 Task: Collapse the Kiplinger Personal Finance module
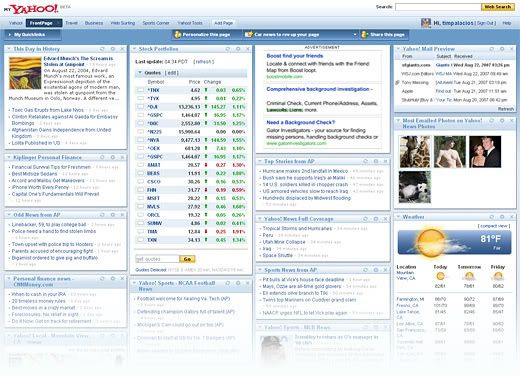click(x=9, y=157)
